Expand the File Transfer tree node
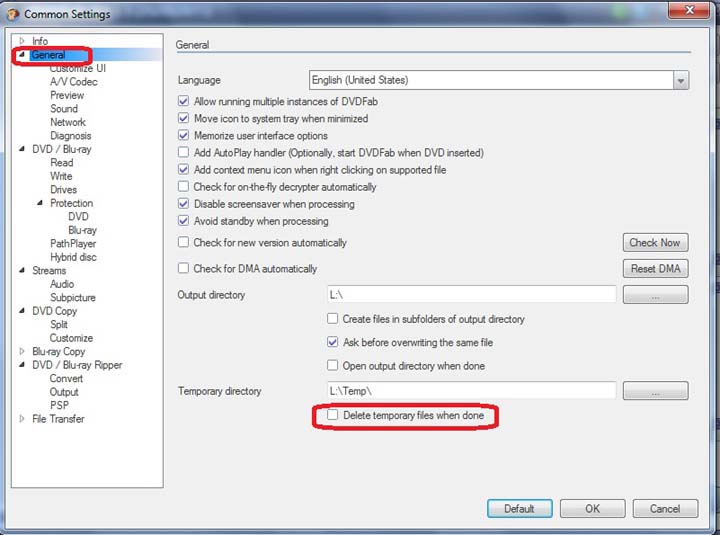Image resolution: width=720 pixels, height=535 pixels. tap(22, 419)
